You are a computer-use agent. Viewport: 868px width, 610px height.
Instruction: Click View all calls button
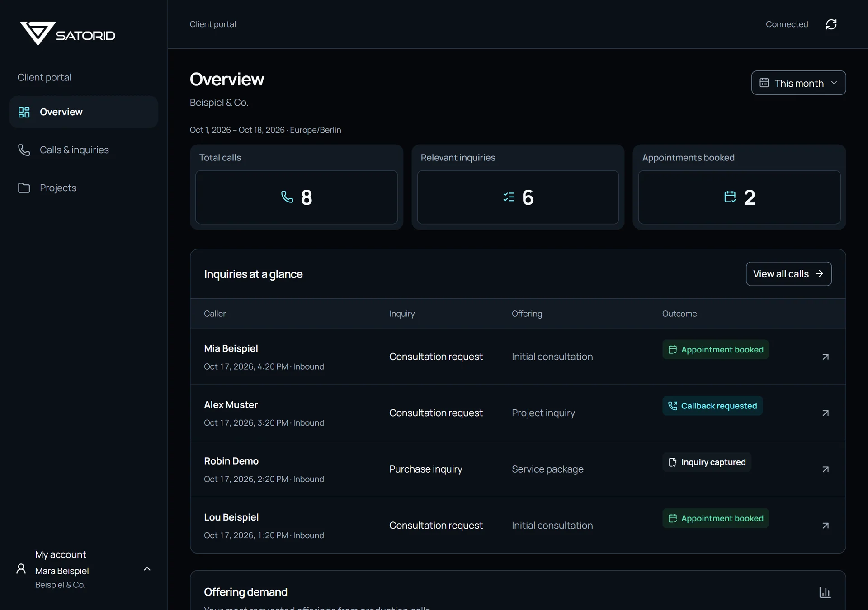788,274
